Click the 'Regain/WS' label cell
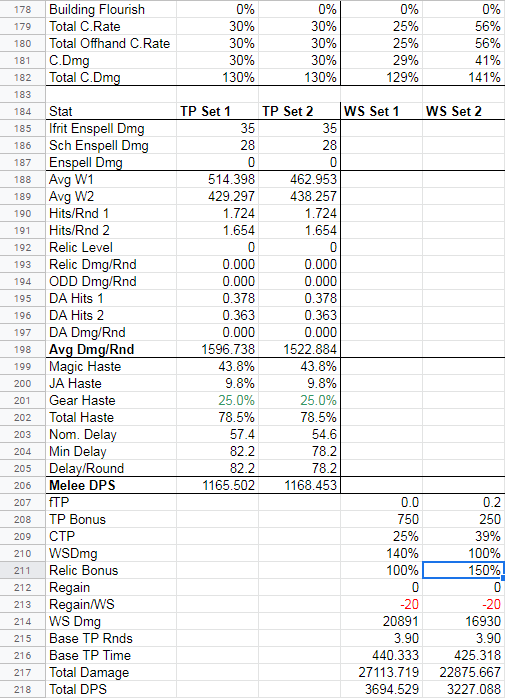This screenshot has height=698, width=505. [111, 604]
